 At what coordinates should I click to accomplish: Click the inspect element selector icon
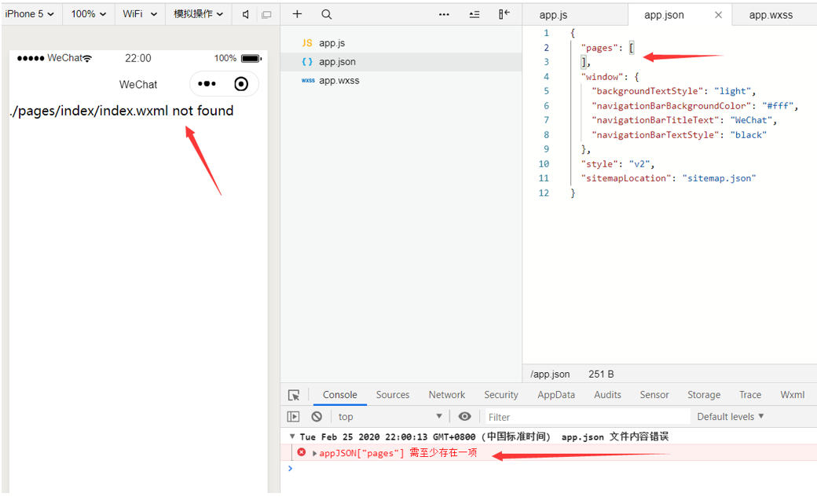(x=294, y=395)
